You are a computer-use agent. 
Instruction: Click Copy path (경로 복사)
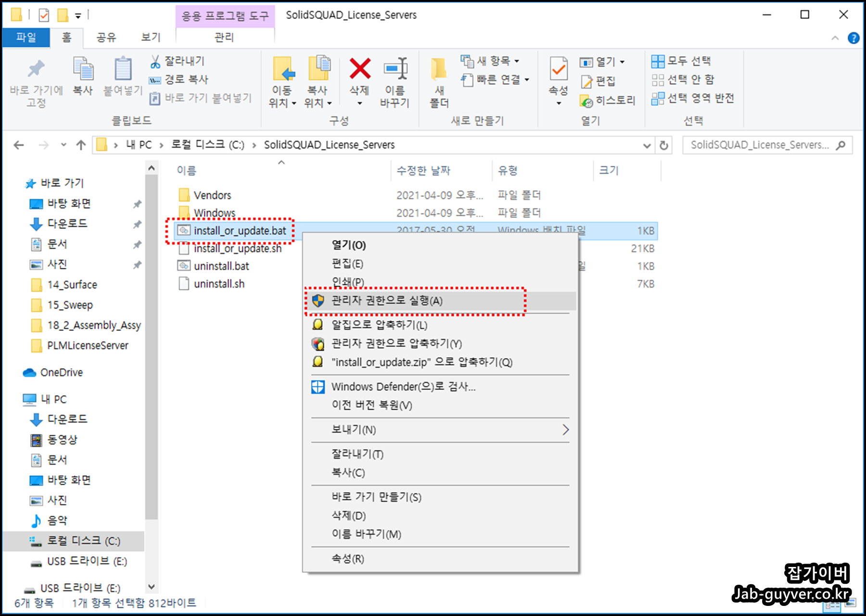pos(178,79)
